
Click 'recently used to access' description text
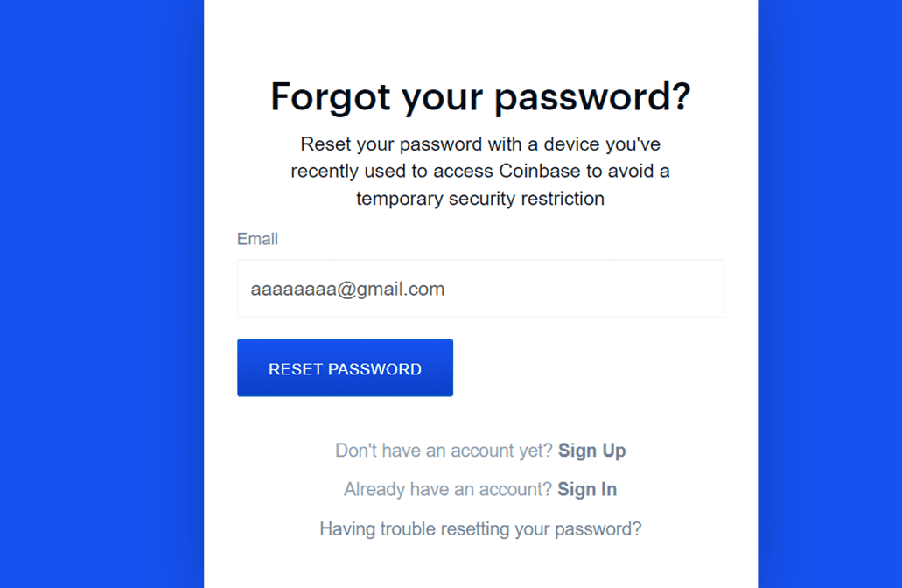point(392,171)
